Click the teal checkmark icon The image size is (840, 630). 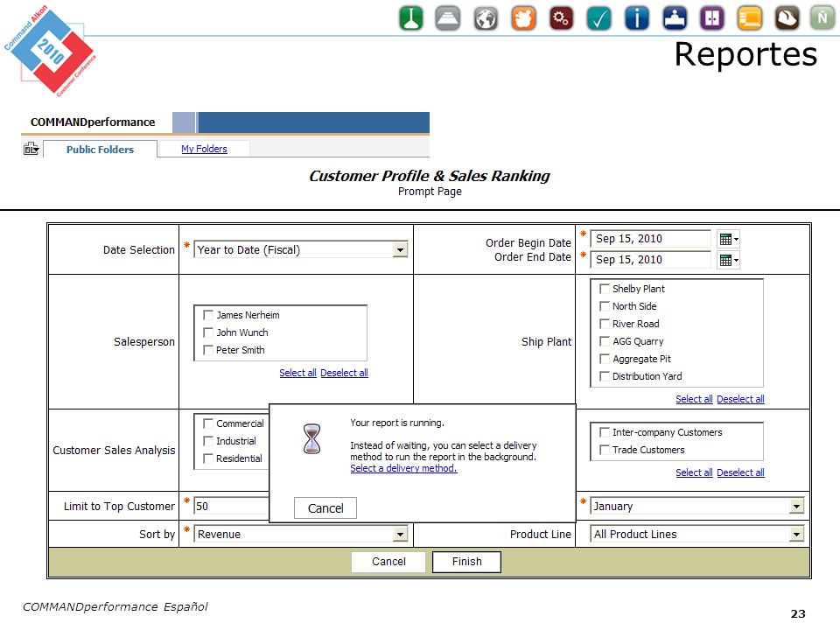click(598, 18)
